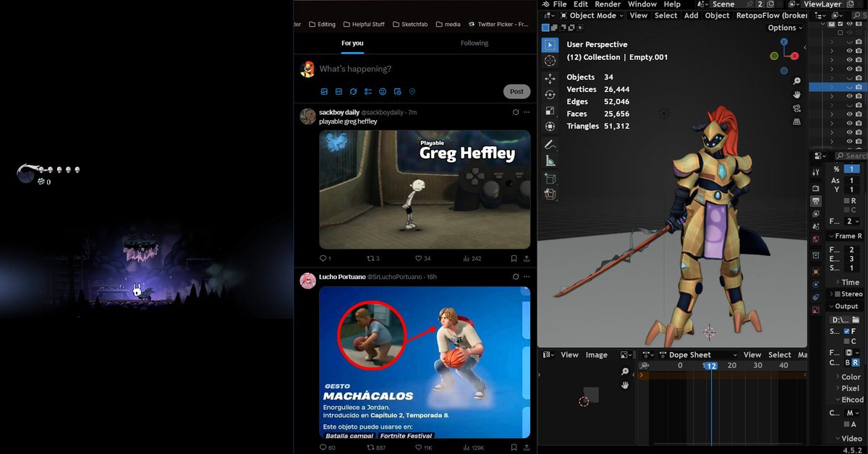Toggle eye visibility on highlighted outliner row
Viewport: 868px width, 454px height.
point(849,87)
